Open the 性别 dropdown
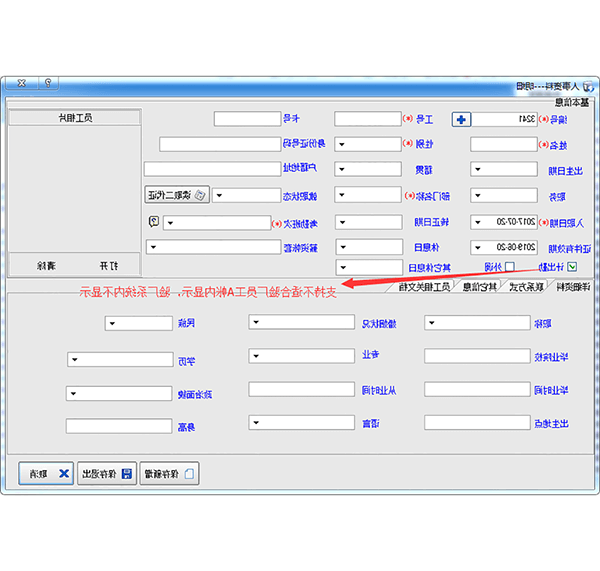This screenshot has height=571, width=600. pyautogui.click(x=340, y=144)
